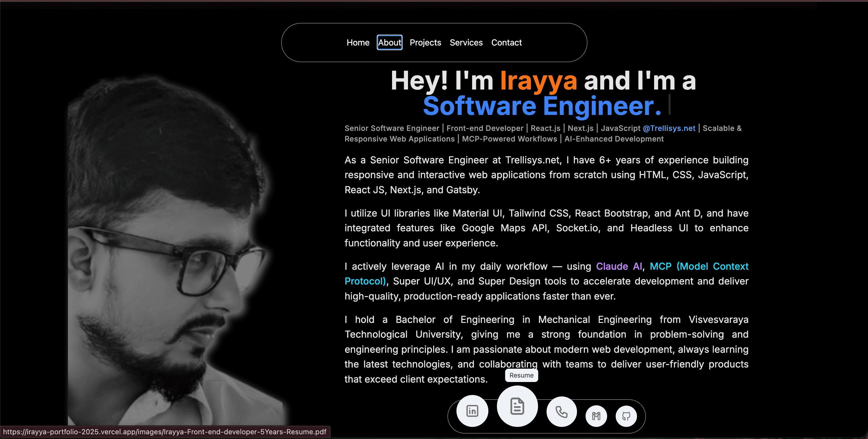This screenshot has height=439, width=868.
Task: Select the About nav item
Action: (x=389, y=43)
